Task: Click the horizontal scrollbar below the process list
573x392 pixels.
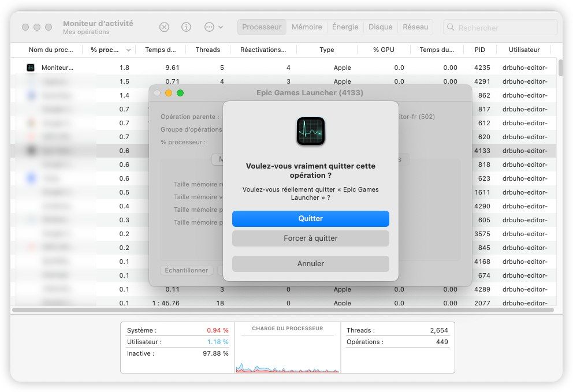Action: [x=283, y=310]
